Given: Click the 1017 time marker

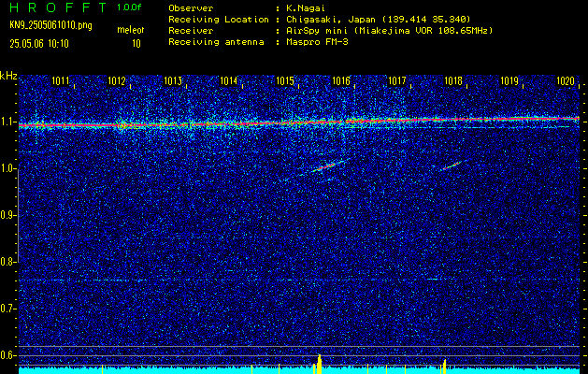Looking at the screenshot, I should tap(397, 80).
